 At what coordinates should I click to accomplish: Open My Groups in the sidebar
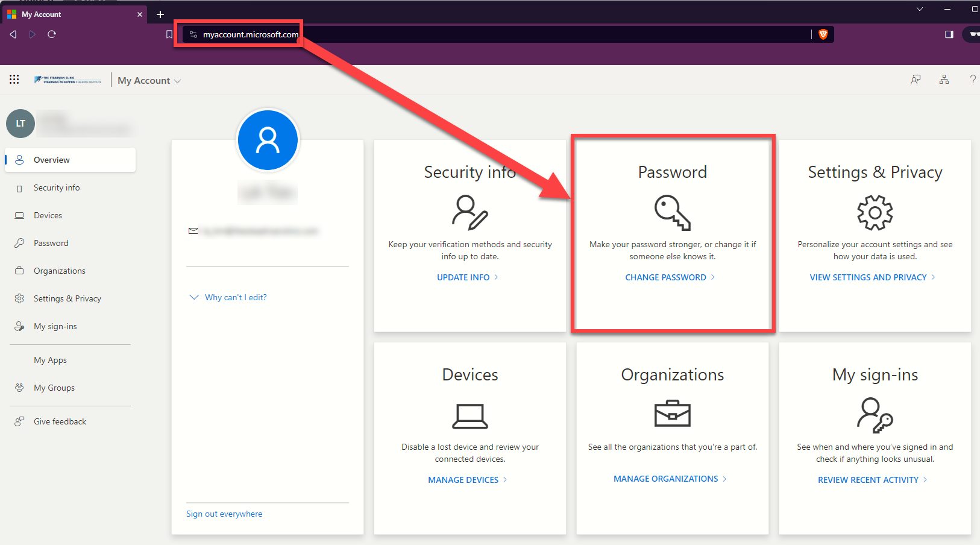71,388
